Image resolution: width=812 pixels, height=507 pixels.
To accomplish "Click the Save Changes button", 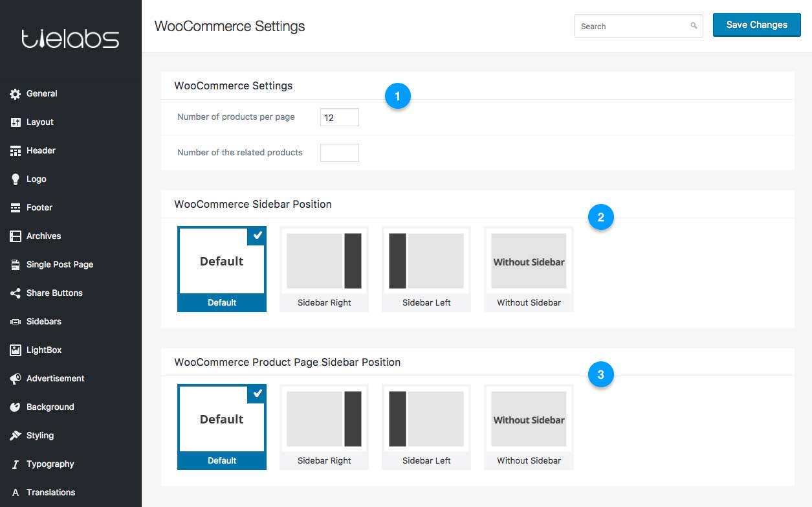I will click(757, 25).
